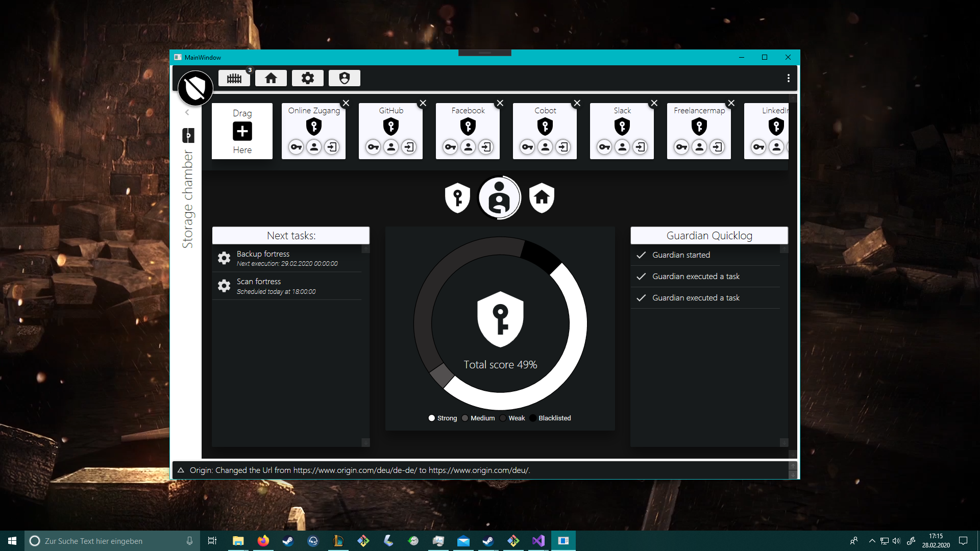Remove the GitHub card
The image size is (980, 551).
pos(423,103)
